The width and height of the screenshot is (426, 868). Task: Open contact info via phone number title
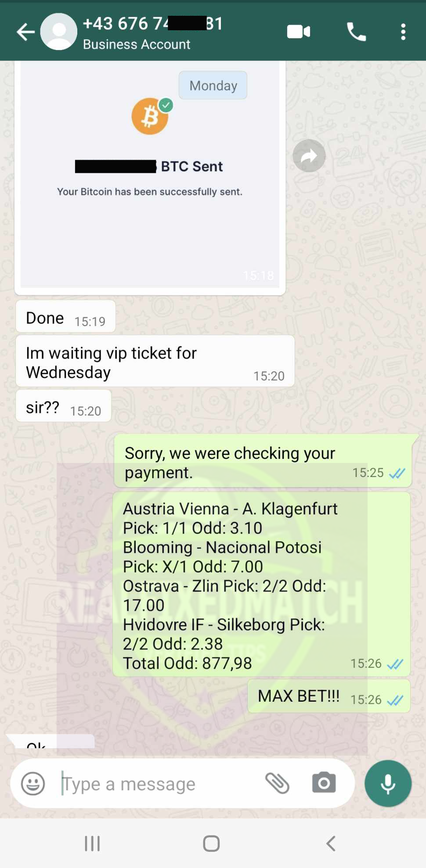pyautogui.click(x=153, y=24)
